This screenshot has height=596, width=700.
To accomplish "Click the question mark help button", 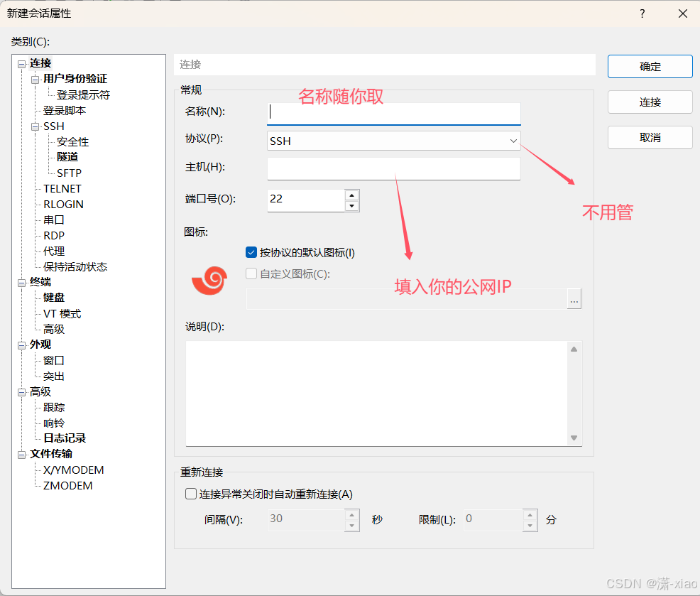I will (x=642, y=13).
